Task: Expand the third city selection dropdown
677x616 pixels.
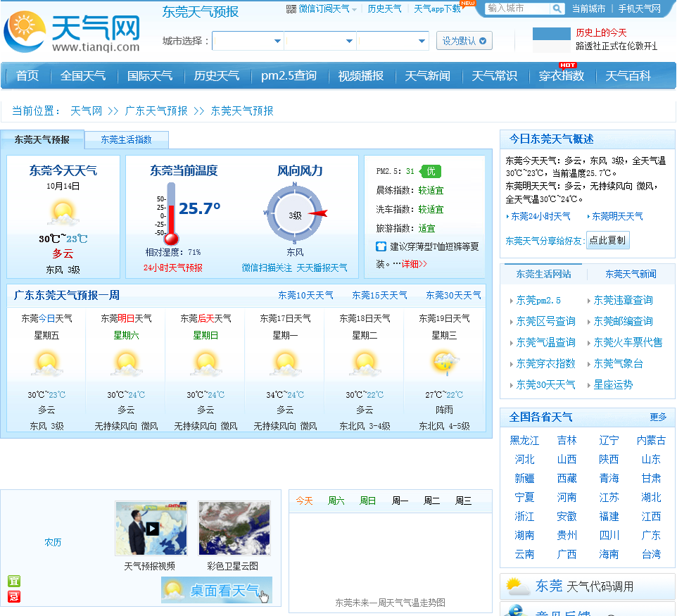Action: pos(393,41)
